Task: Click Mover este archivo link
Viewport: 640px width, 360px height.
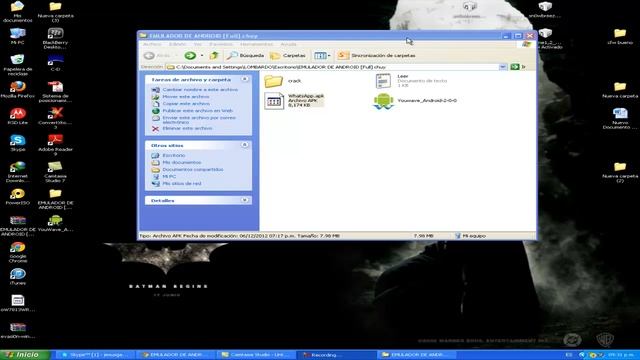Action: [186, 97]
